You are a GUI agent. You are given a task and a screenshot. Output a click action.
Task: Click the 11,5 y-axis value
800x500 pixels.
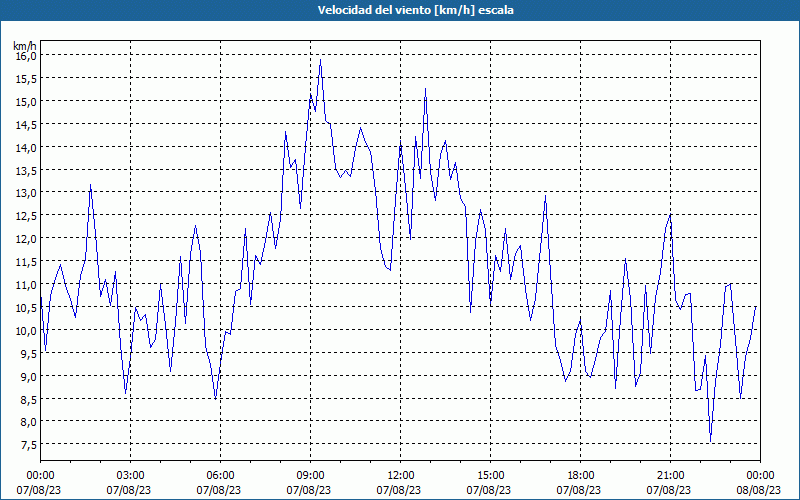point(26,262)
